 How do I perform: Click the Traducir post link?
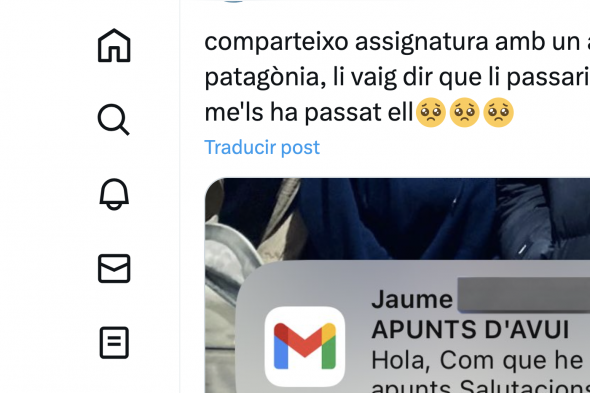pos(262,147)
